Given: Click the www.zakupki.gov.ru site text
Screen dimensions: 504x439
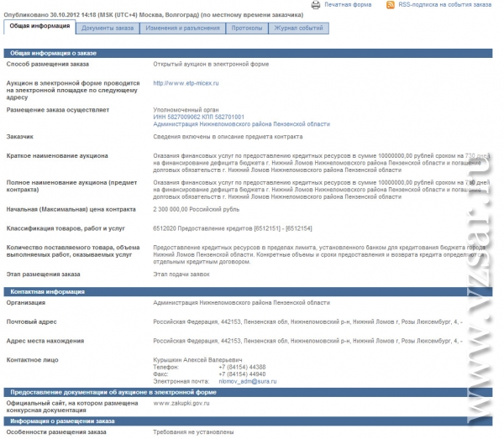Looking at the screenshot, I should click(181, 403).
